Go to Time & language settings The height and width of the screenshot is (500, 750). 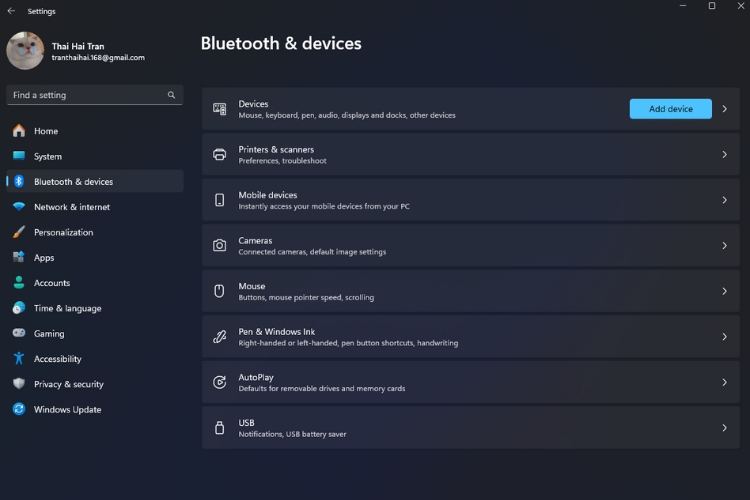[67, 308]
